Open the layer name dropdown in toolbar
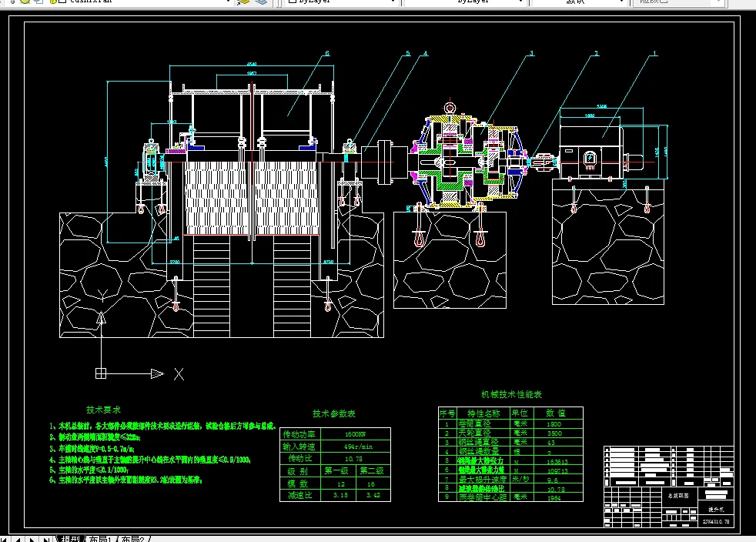Viewport: 756px width, 542px height. point(229,2)
